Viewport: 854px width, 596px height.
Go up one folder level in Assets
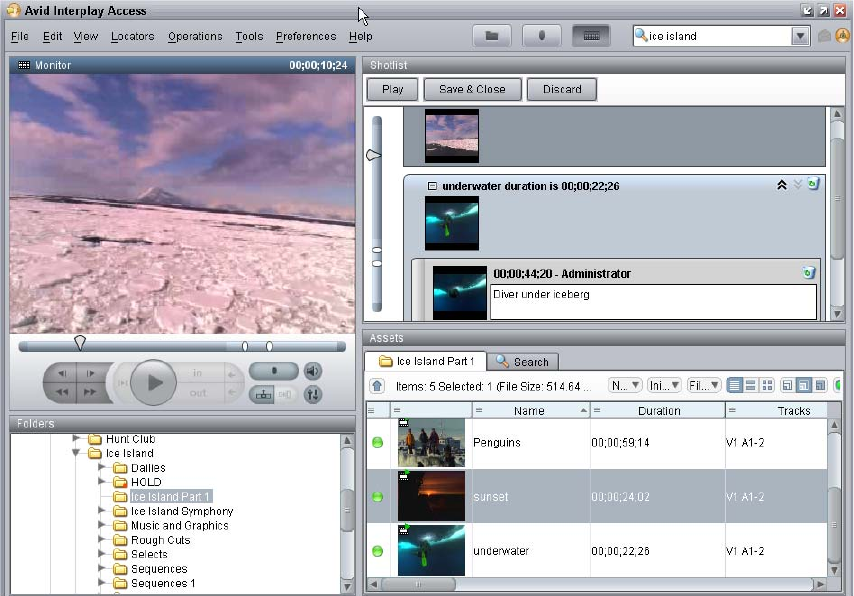pyautogui.click(x=377, y=385)
